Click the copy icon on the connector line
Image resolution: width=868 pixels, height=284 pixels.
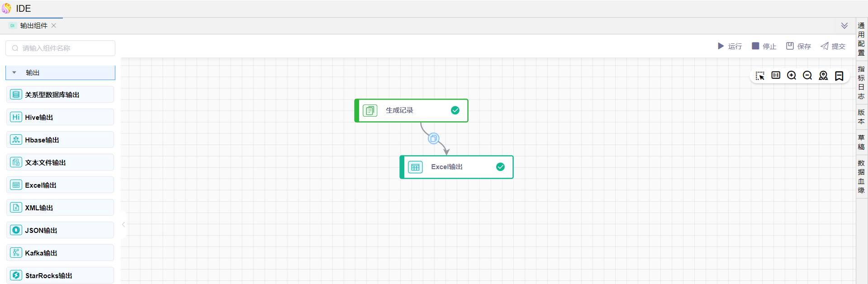click(x=433, y=138)
